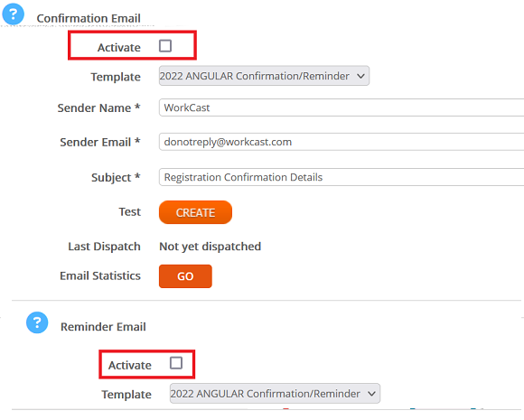Click the Not yet dispatched status text
The width and height of the screenshot is (524, 420).
211,247
